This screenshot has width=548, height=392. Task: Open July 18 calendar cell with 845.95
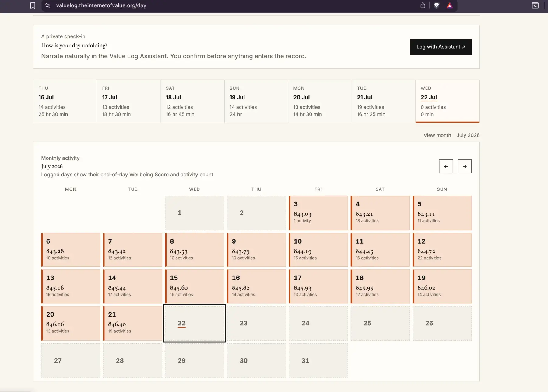coord(380,286)
